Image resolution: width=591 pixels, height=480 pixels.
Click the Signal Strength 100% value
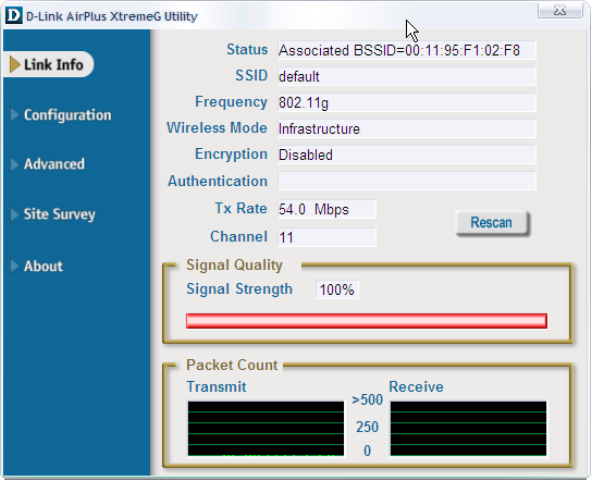coord(337,290)
